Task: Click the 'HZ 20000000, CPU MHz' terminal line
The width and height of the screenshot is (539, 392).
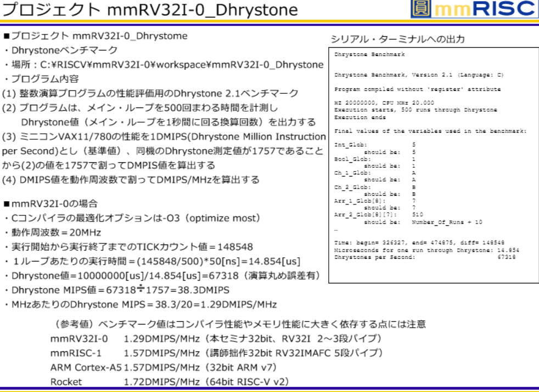Action: tap(384, 103)
